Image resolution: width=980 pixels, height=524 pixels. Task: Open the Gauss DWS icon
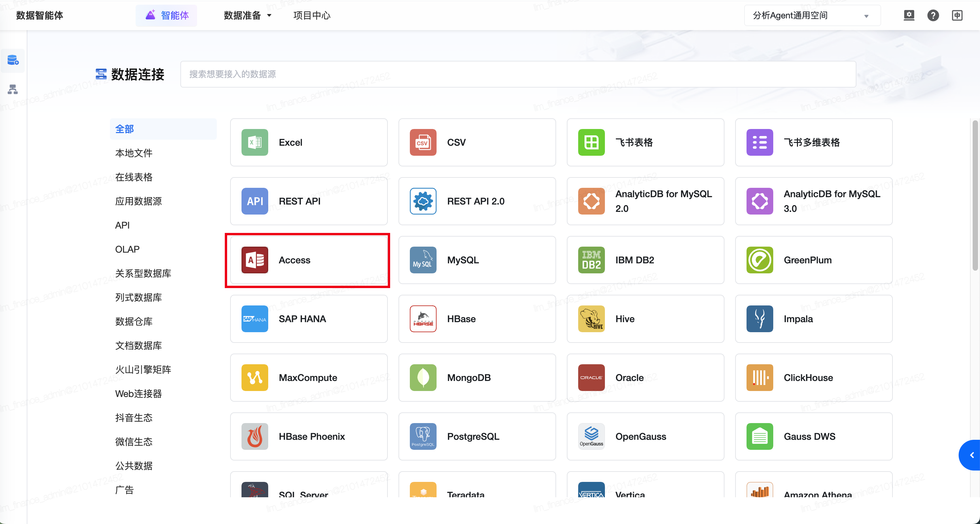click(759, 436)
